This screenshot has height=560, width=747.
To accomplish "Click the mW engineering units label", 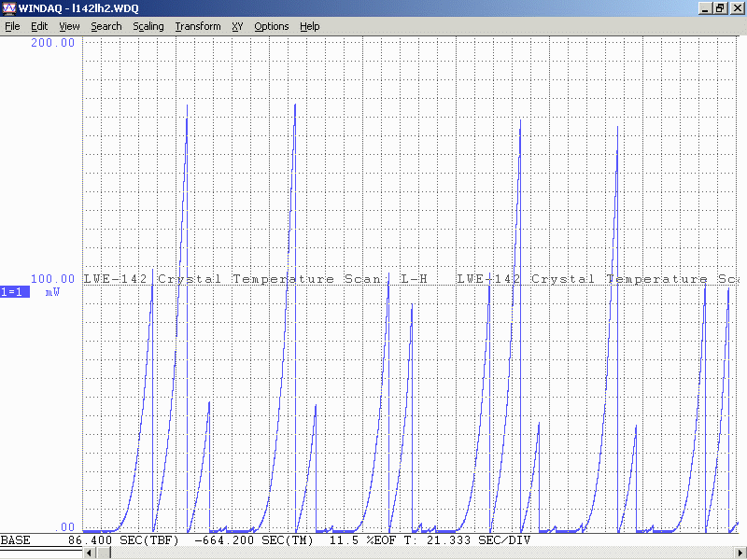I will click(x=52, y=292).
